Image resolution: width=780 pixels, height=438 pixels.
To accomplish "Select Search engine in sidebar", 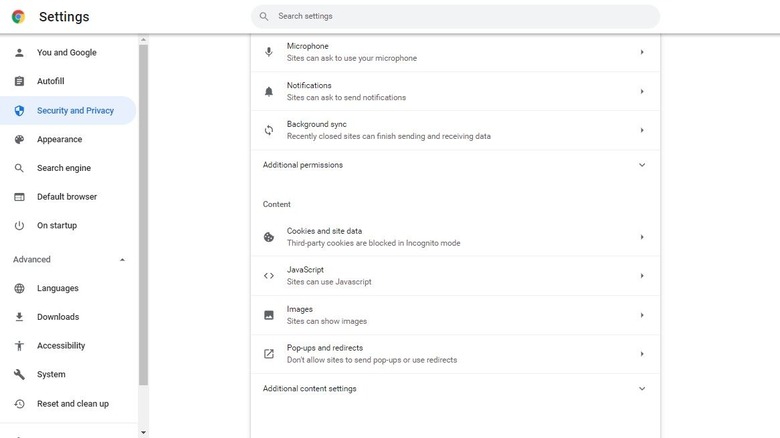I will tap(63, 168).
